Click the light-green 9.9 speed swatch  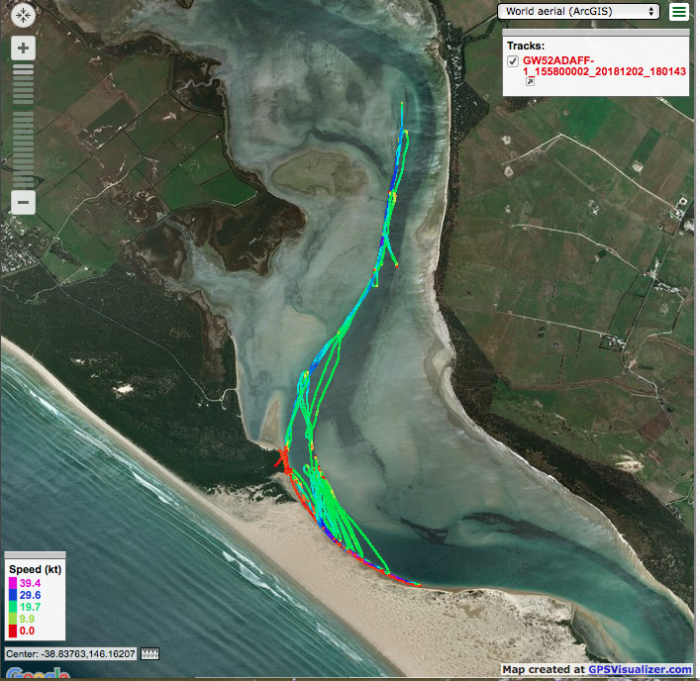[x=11, y=619]
